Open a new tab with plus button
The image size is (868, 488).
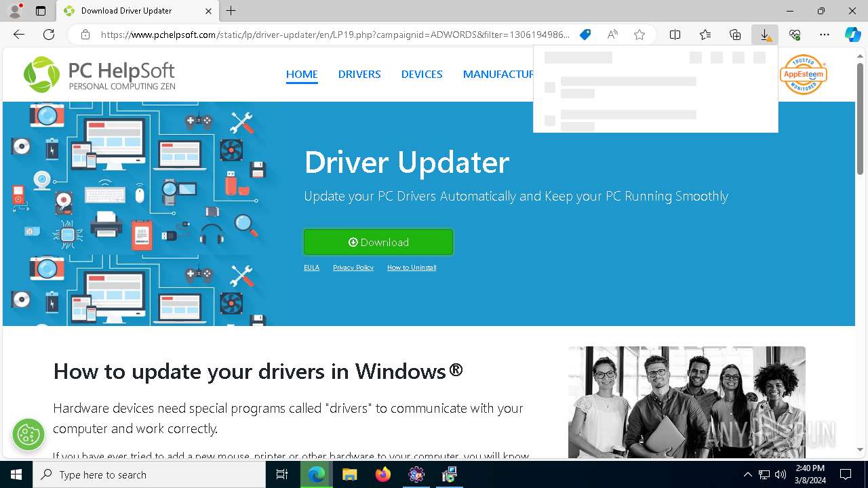tap(231, 11)
